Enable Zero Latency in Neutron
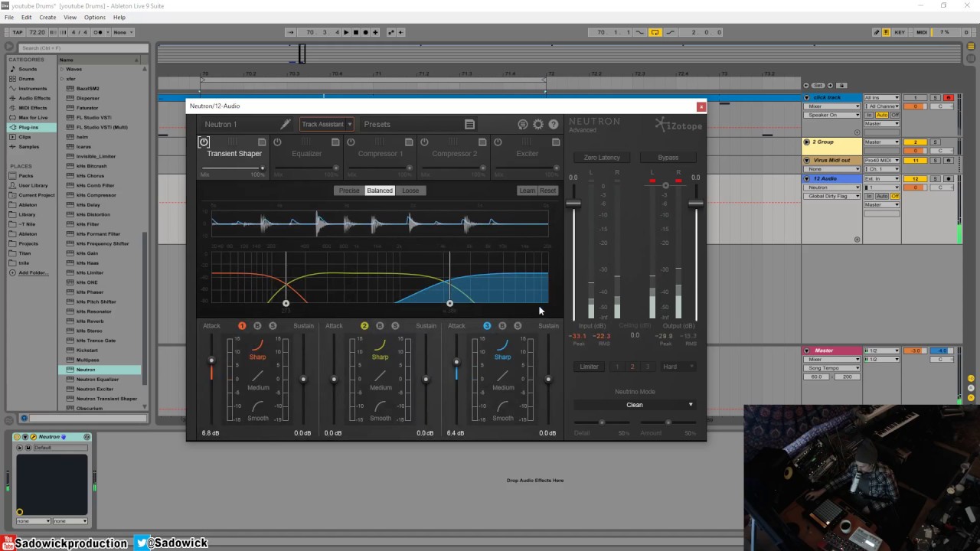This screenshot has width=980, height=551. (602, 158)
